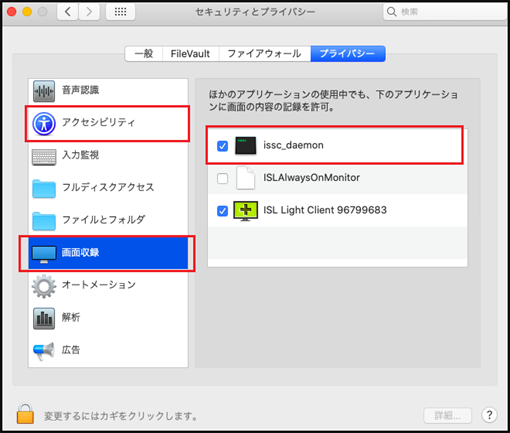Uncheck ISL Light Client 96799683 checkbox
The image size is (510, 433).
point(222,211)
